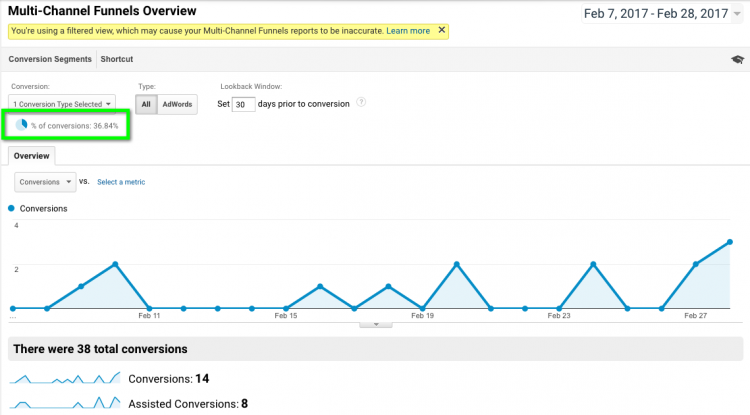Viewport: 750px width, 415px height.
Task: Click the Shortcut option
Action: tap(117, 59)
